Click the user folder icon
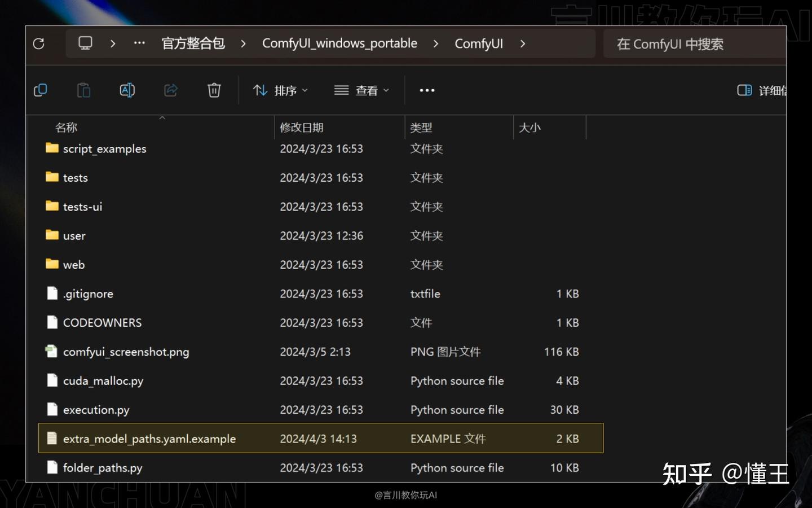Screen dimensions: 812x508 coord(52,235)
